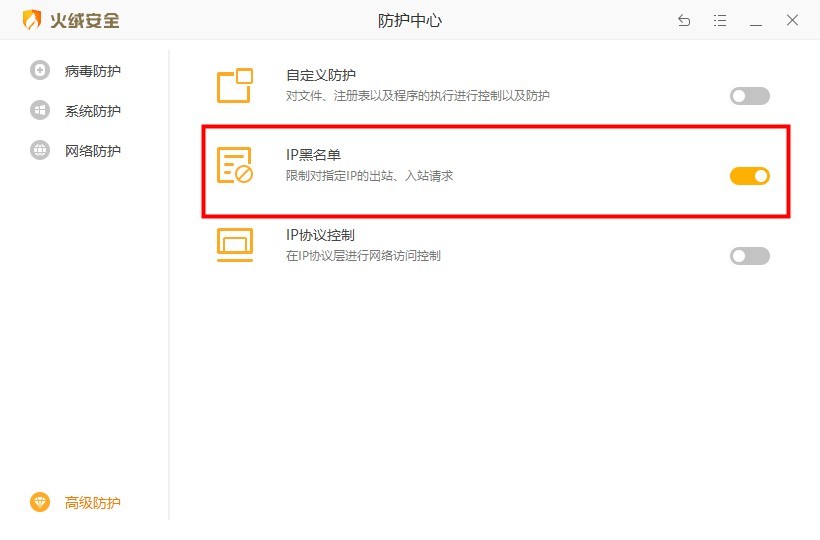Click the IP协议控制 laptop icon
Image resolution: width=820 pixels, height=540 pixels.
(235, 245)
